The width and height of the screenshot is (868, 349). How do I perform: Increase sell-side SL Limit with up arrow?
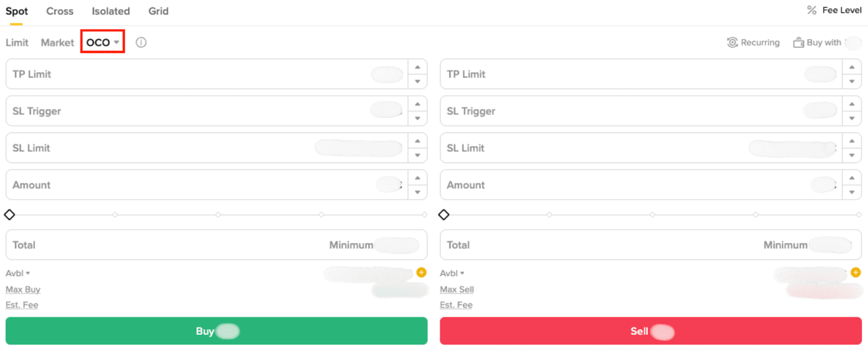tap(852, 141)
